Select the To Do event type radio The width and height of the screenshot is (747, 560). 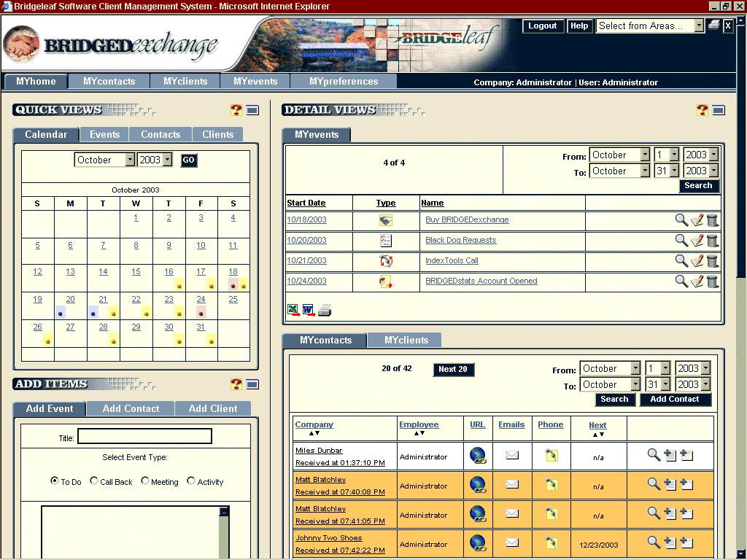(x=55, y=481)
